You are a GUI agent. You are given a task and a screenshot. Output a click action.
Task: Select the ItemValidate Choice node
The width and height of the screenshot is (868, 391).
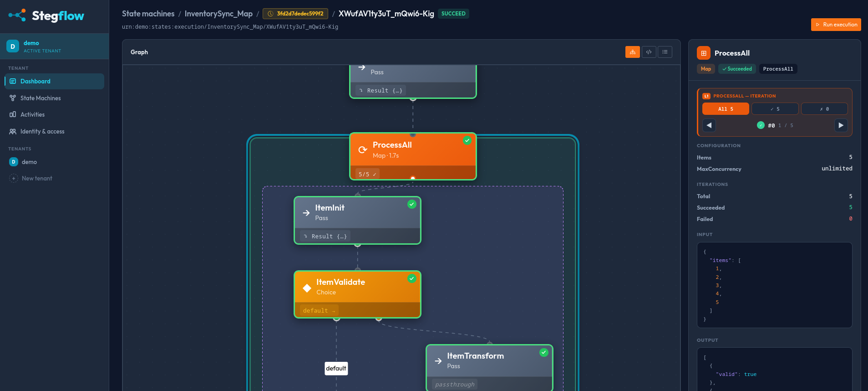click(357, 294)
